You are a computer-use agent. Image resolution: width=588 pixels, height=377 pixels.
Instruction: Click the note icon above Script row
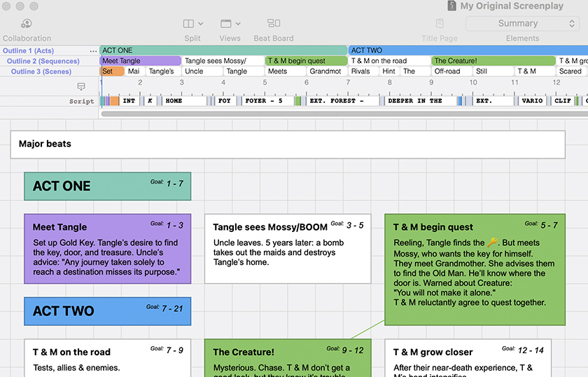click(x=81, y=86)
